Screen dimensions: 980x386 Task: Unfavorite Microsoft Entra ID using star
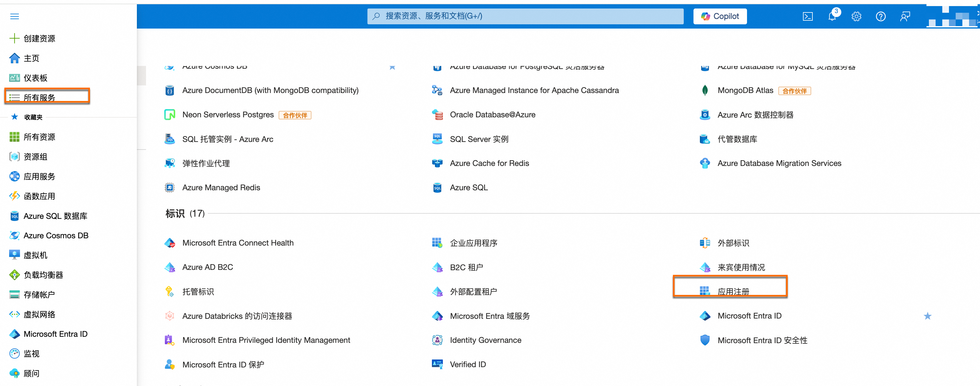[x=927, y=316]
